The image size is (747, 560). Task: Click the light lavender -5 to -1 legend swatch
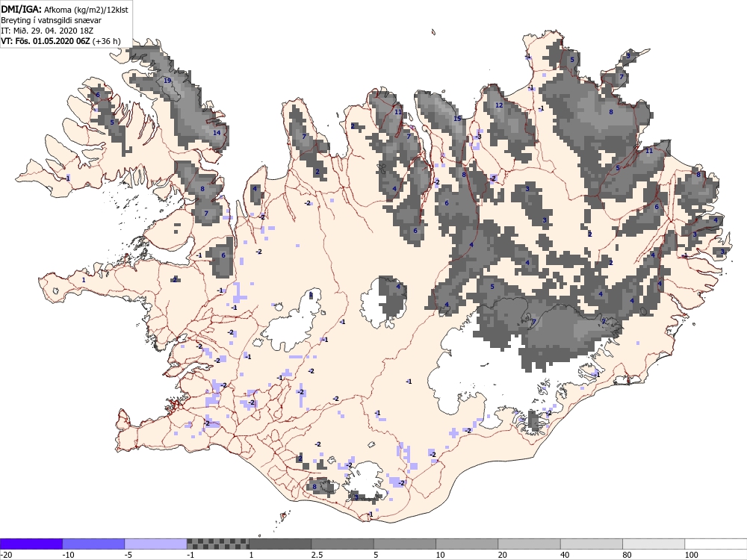pyautogui.click(x=156, y=544)
